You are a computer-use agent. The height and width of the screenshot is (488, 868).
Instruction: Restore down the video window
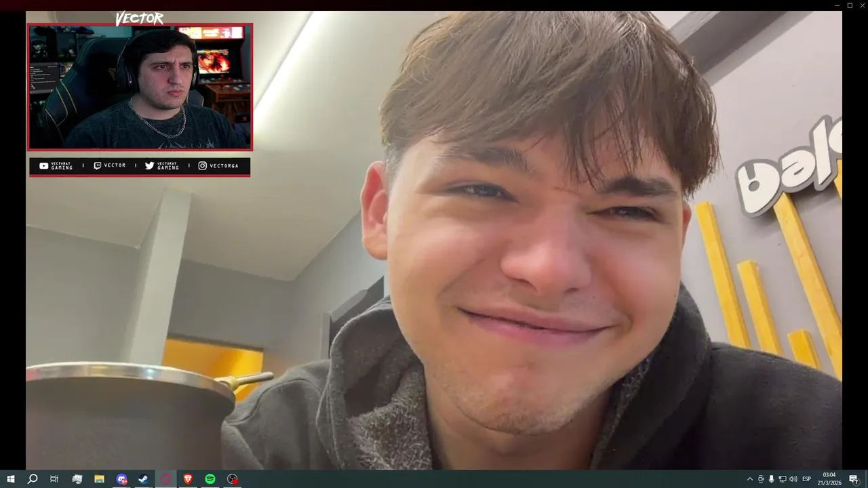pyautogui.click(x=850, y=5)
